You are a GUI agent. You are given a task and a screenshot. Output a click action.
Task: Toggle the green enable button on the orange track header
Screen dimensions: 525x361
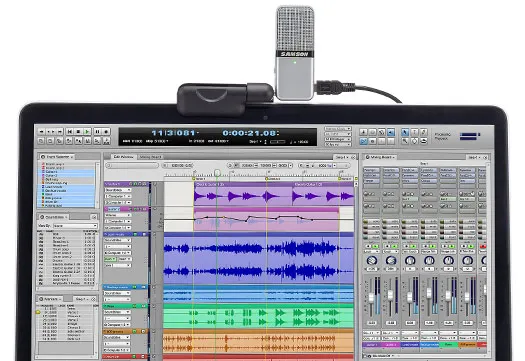pyautogui.click(x=135, y=331)
